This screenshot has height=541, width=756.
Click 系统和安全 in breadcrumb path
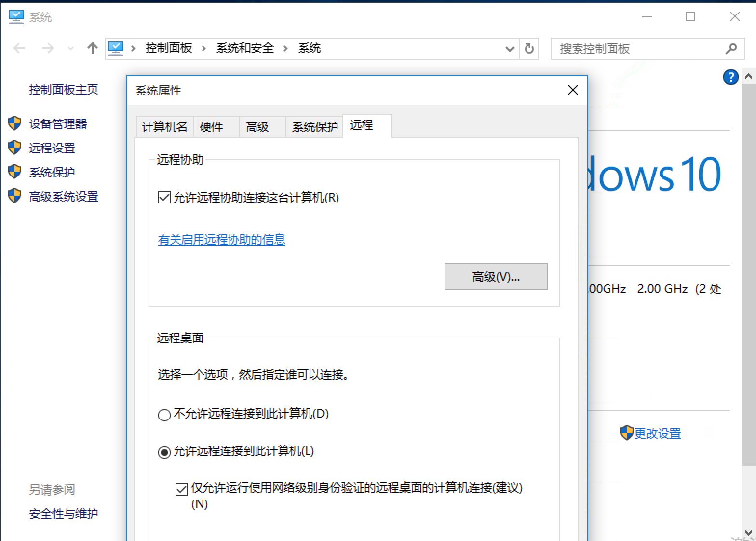pyautogui.click(x=245, y=48)
